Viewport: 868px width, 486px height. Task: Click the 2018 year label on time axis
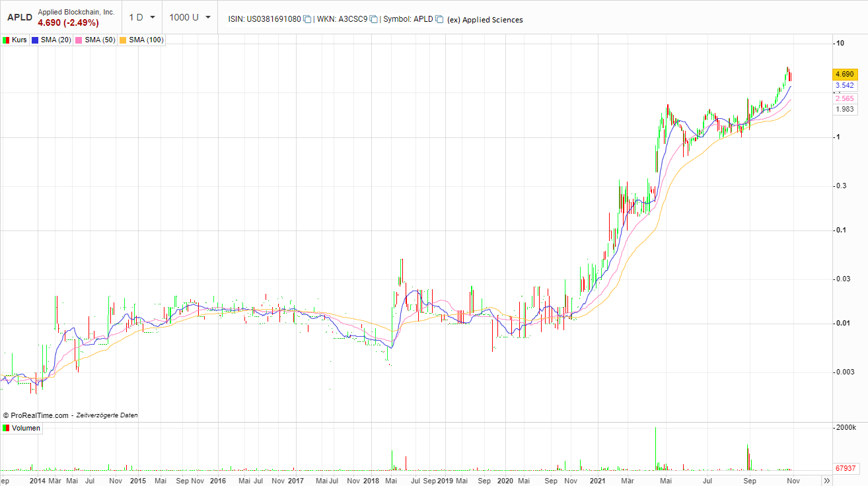point(371,481)
